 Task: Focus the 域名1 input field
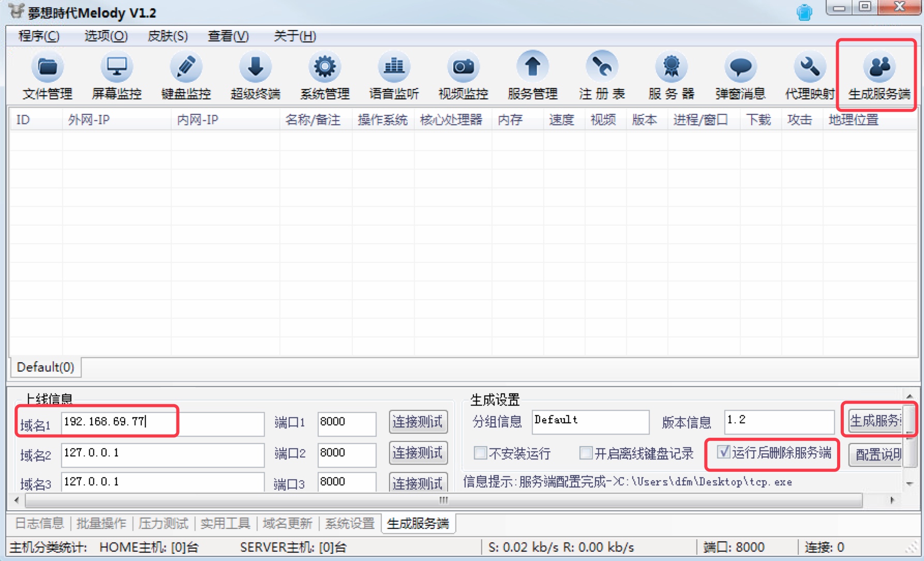162,424
